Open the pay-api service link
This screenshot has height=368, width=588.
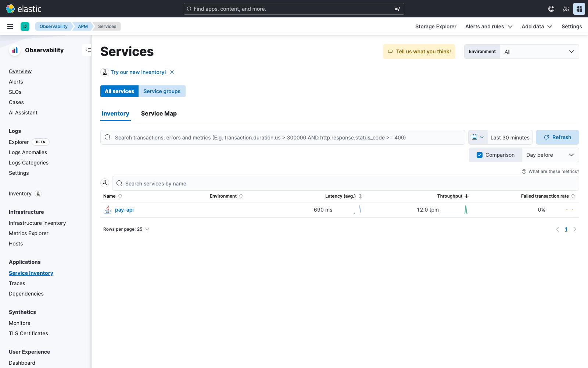pyautogui.click(x=124, y=210)
